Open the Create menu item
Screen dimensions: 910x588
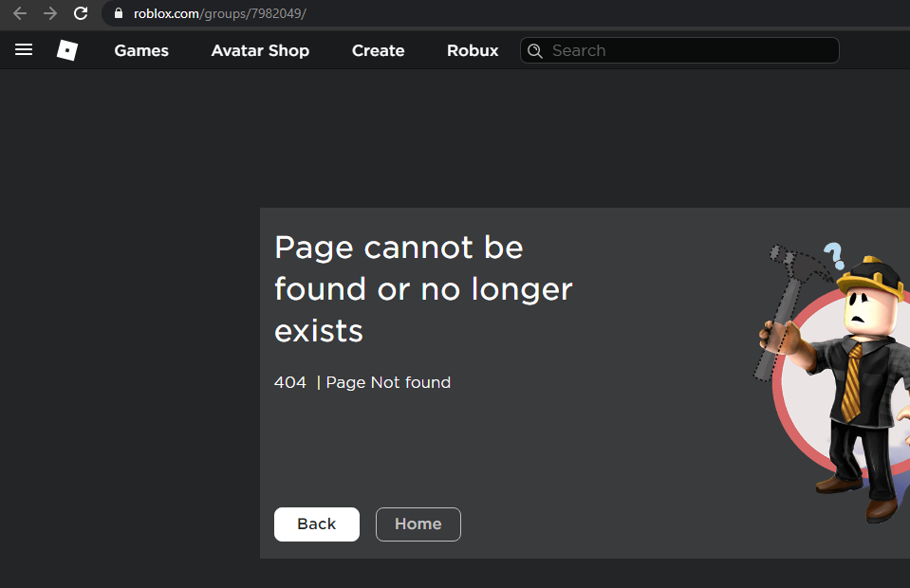(379, 50)
